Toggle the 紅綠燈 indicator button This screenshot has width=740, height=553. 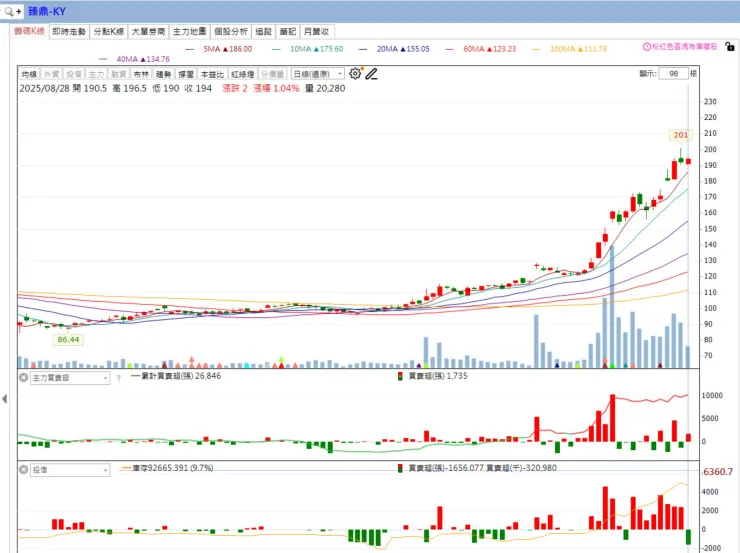(x=243, y=74)
